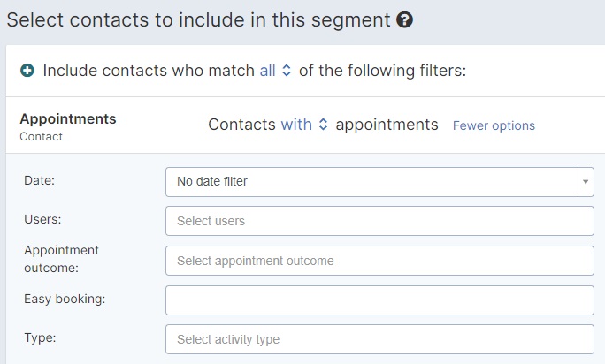Click the Select appointment outcome field
Screen dimensions: 605x364
tap(379, 261)
